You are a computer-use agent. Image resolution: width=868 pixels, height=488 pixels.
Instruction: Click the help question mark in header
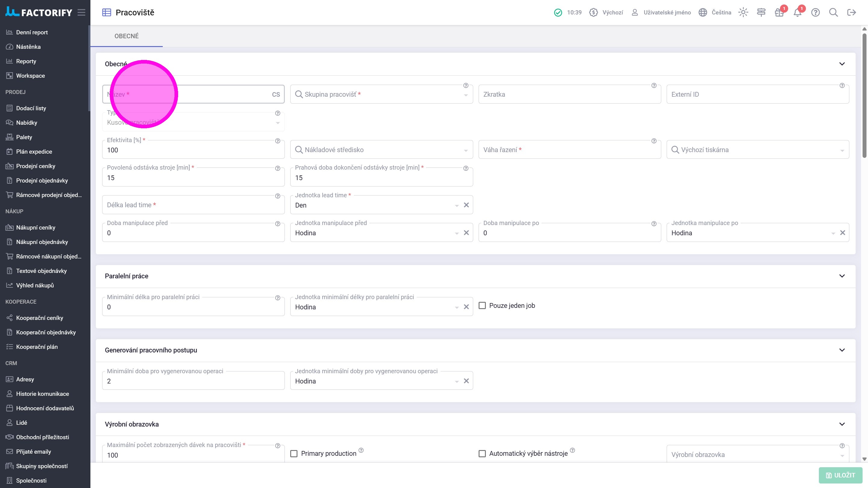[815, 12]
